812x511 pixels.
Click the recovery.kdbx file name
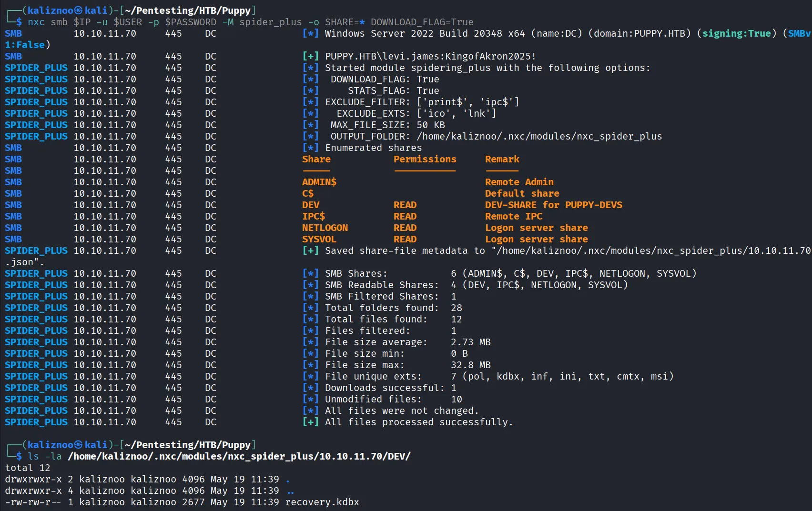coord(322,502)
